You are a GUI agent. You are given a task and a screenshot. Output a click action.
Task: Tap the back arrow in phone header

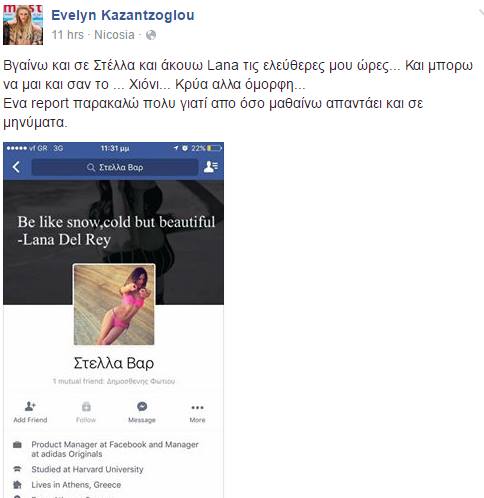16,167
